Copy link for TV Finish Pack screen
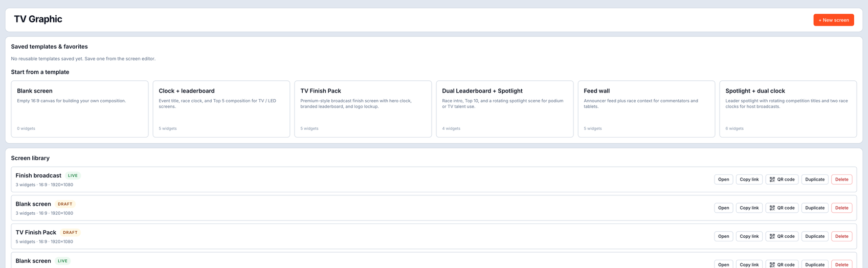The image size is (868, 268). click(x=749, y=236)
